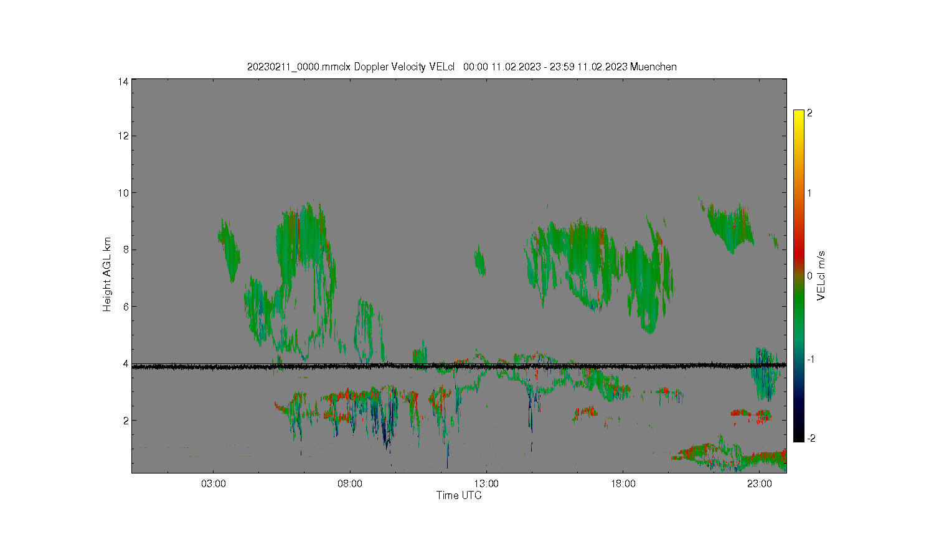Click the 4 km height tick label
934x560 pixels.
pos(126,363)
